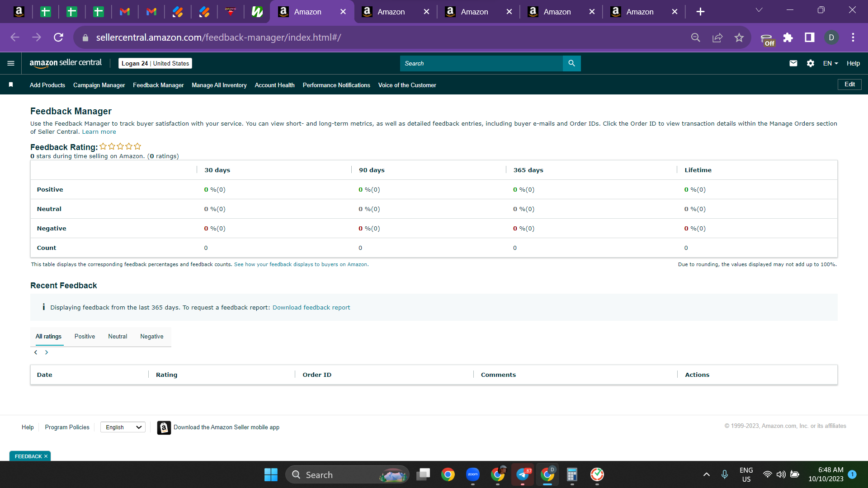Switch to the Positive tab
The height and width of the screenshot is (488, 868).
[85, 337]
